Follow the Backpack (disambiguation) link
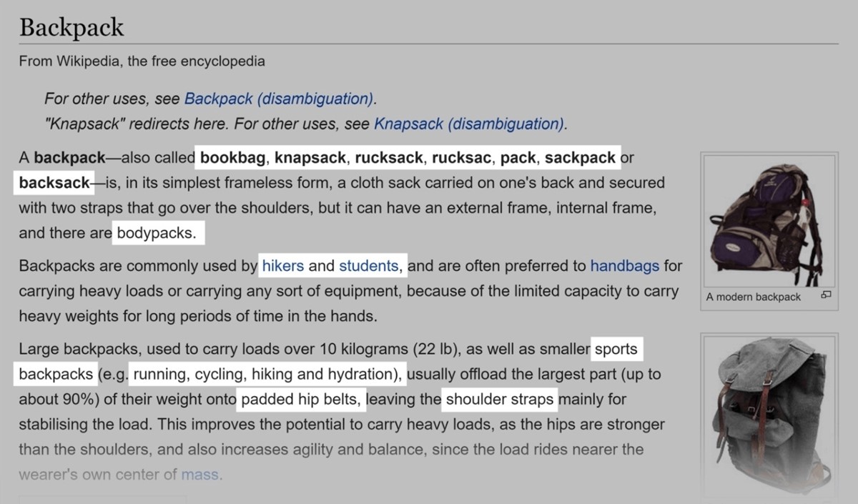 click(x=279, y=99)
